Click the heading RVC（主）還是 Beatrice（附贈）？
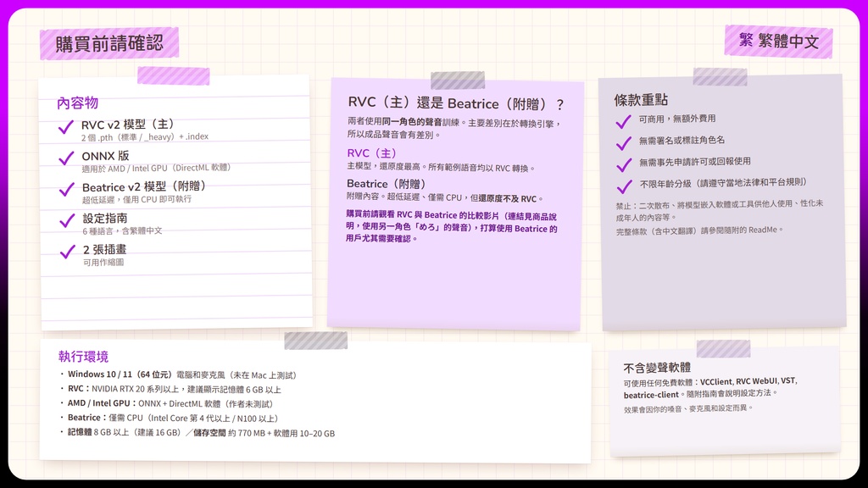The height and width of the screenshot is (488, 868). coord(456,103)
